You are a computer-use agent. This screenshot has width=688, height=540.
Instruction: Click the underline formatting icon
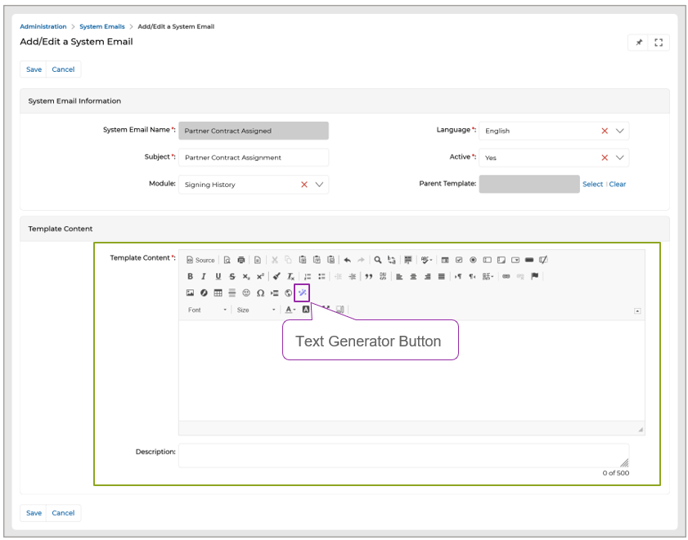(x=218, y=276)
